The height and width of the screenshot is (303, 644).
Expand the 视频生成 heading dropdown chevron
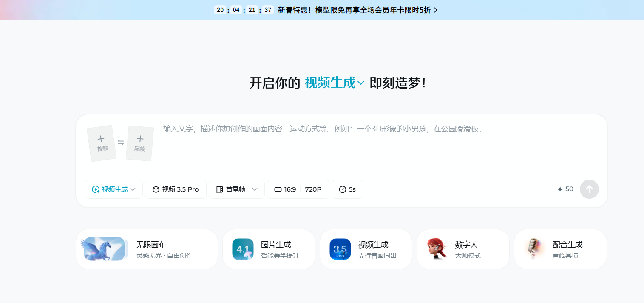point(361,83)
